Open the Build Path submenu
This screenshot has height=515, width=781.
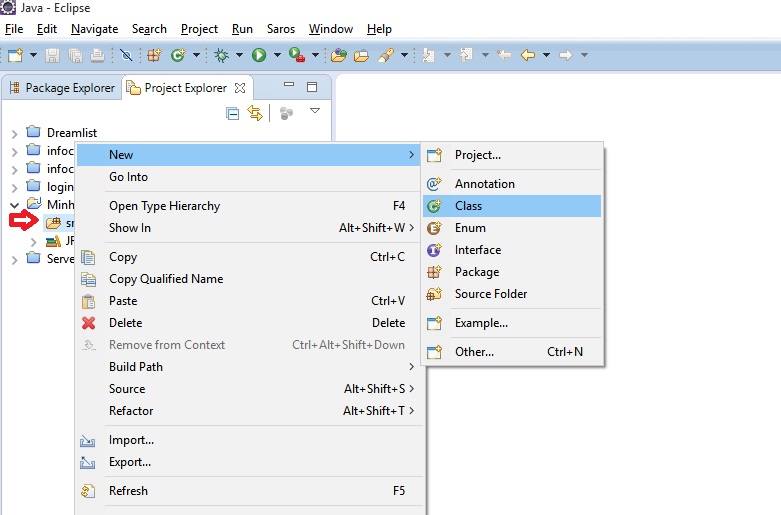pyautogui.click(x=249, y=367)
